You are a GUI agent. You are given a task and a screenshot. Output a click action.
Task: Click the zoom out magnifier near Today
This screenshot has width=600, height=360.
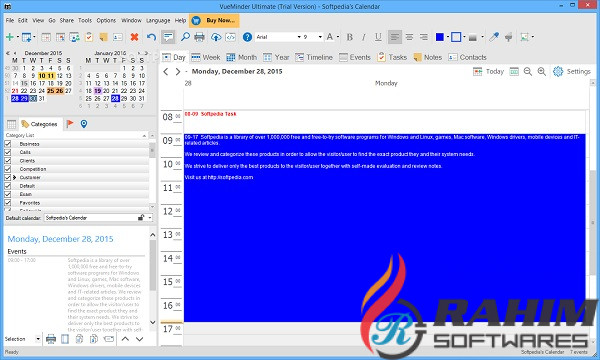click(528, 72)
